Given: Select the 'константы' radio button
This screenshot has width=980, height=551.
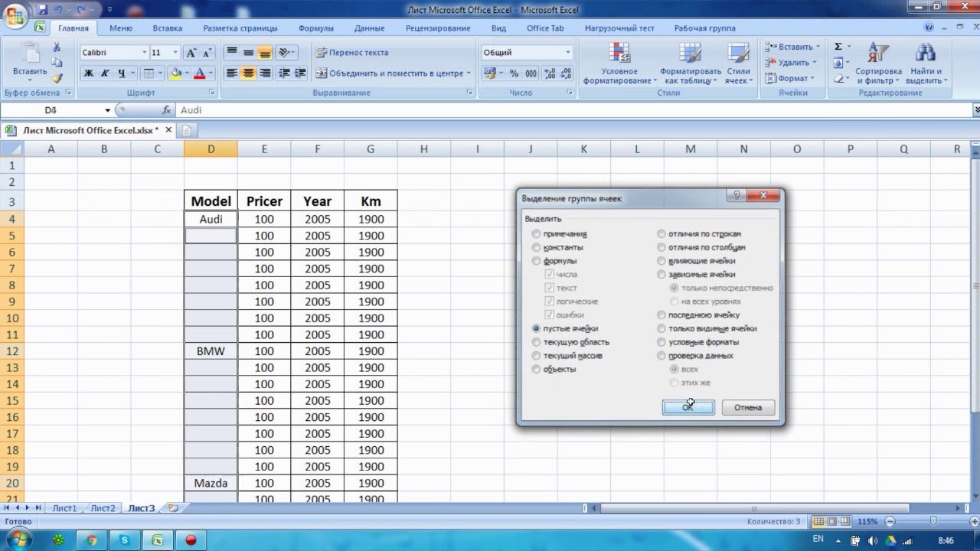Looking at the screenshot, I should pyautogui.click(x=536, y=248).
